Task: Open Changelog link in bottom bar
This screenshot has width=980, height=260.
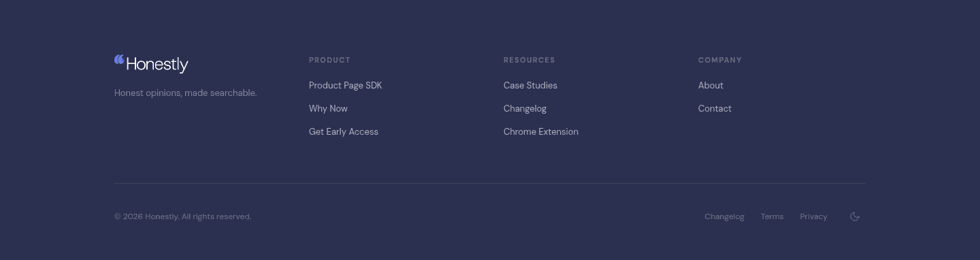Action: click(724, 216)
